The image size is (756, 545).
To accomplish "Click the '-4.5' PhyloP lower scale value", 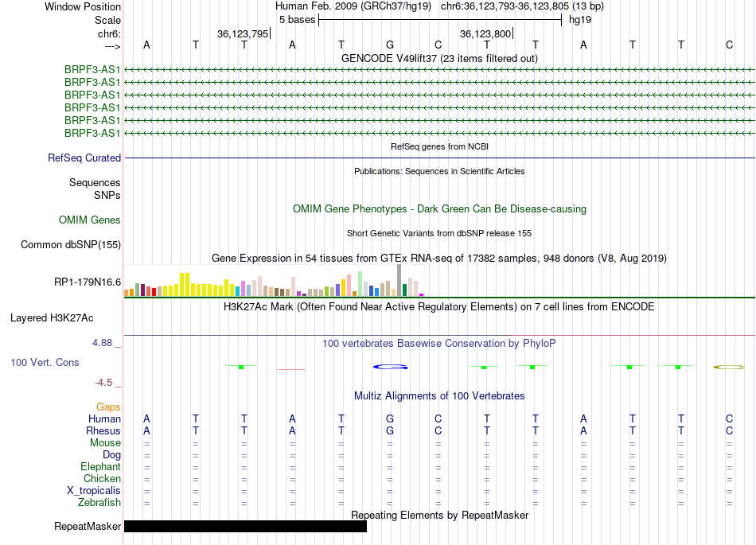I will tap(103, 383).
